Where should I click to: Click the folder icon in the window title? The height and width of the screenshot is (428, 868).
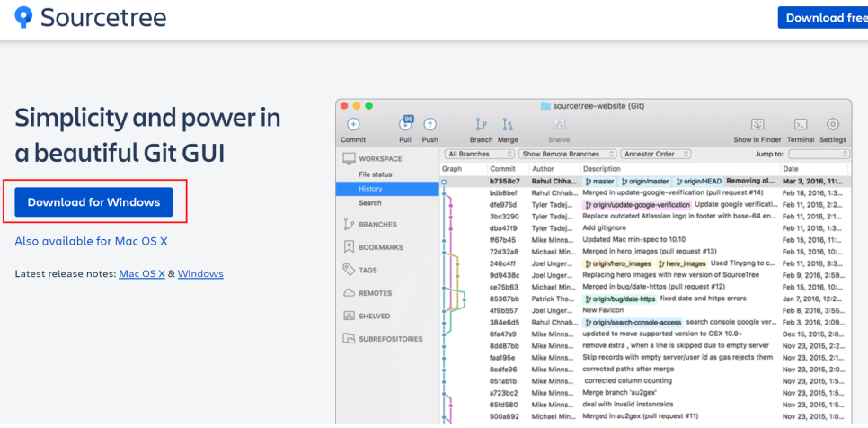tap(545, 106)
